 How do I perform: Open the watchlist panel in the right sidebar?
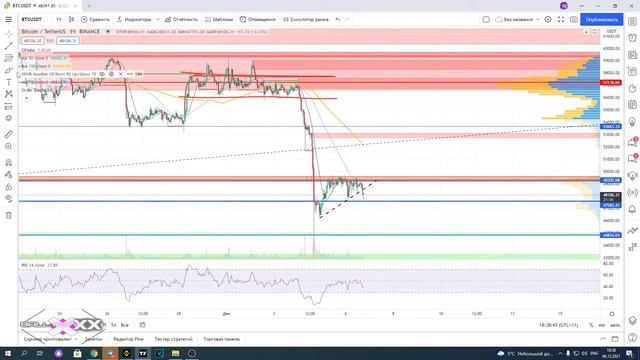click(x=632, y=21)
